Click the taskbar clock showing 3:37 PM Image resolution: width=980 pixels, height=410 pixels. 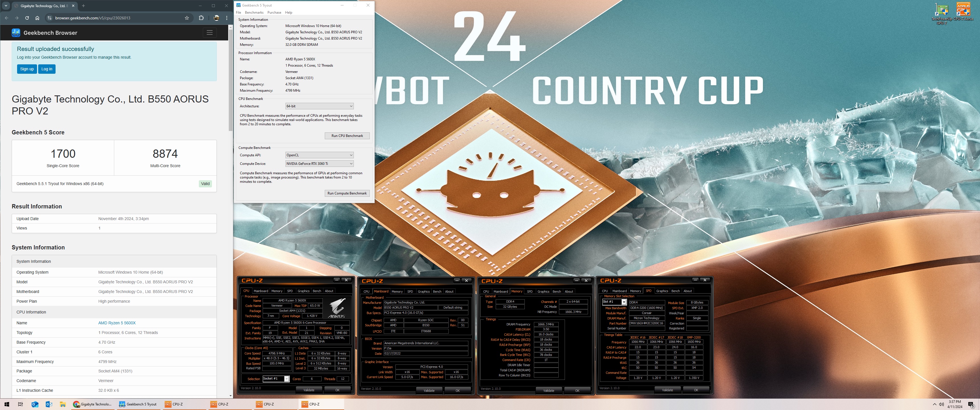(x=955, y=404)
